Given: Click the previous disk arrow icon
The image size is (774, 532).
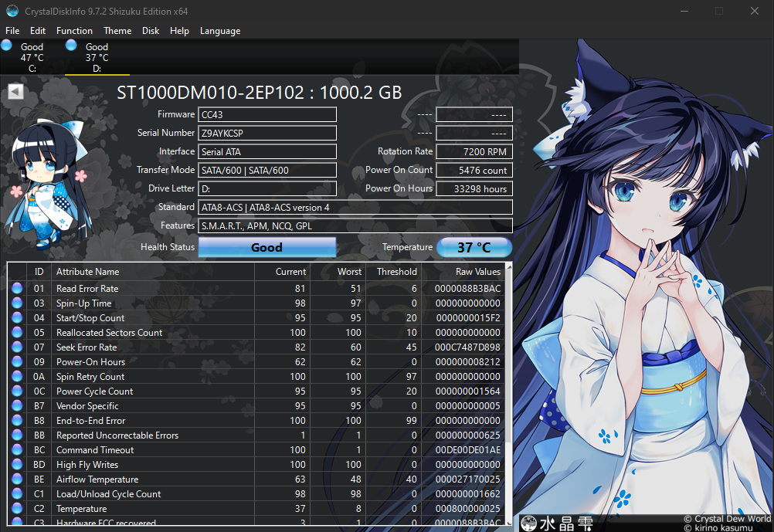Looking at the screenshot, I should tap(15, 92).
